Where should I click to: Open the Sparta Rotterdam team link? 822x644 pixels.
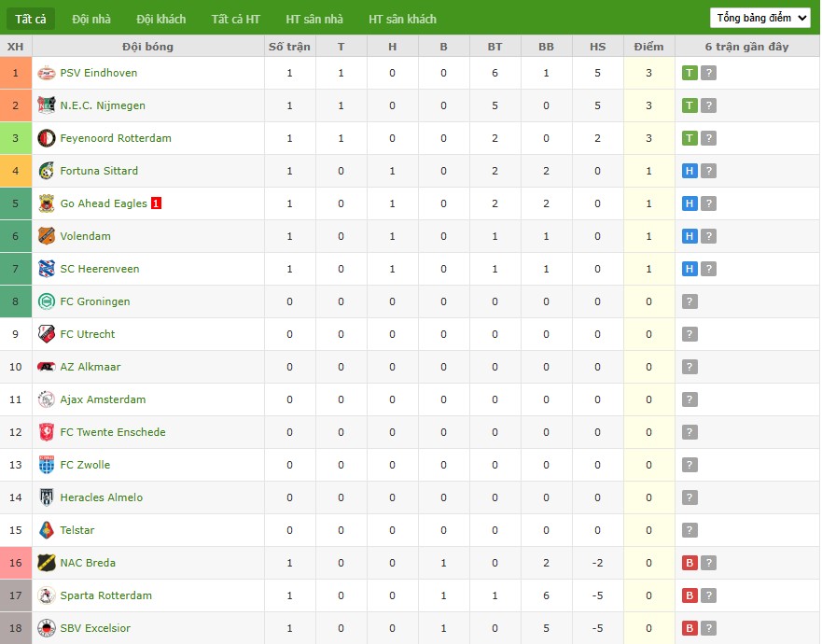[105, 595]
